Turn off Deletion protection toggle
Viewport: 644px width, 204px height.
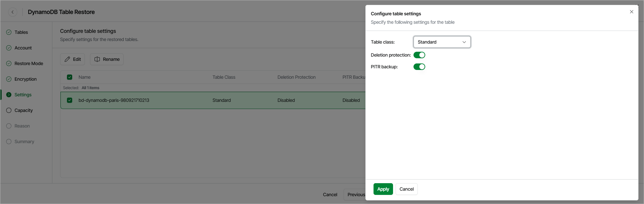(419, 55)
